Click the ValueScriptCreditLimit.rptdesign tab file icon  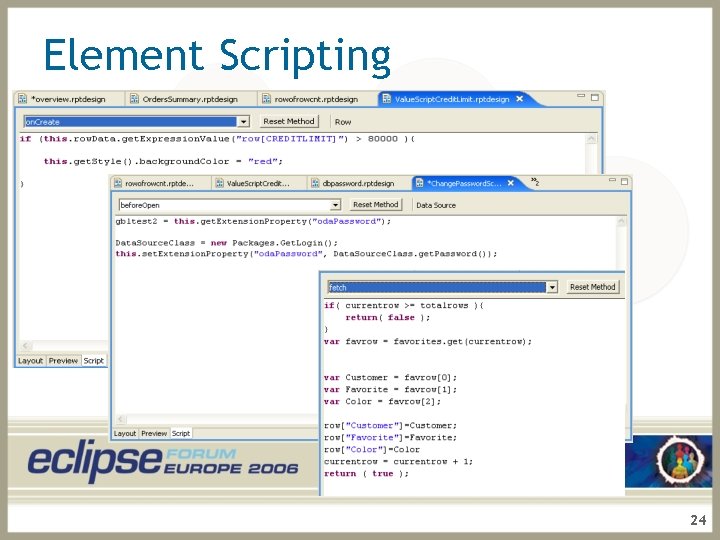(387, 98)
